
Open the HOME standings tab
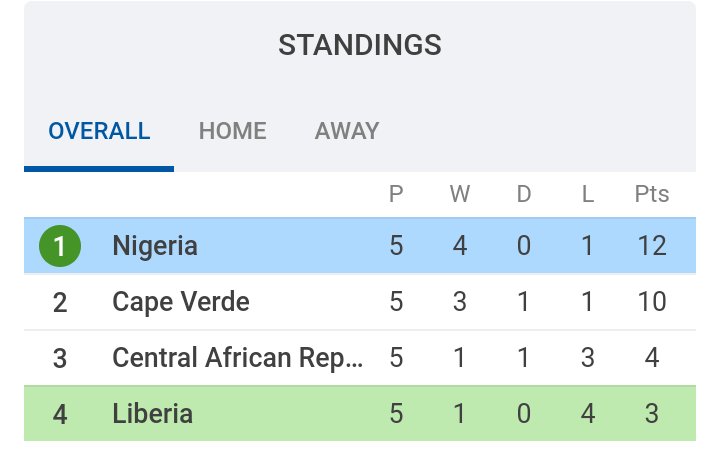pos(232,131)
